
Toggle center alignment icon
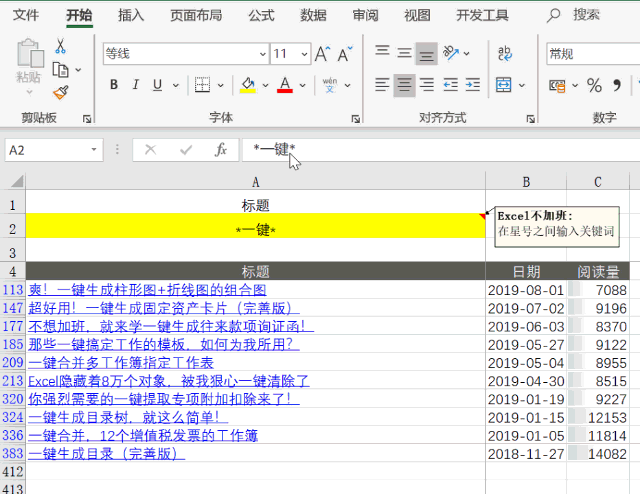point(404,85)
